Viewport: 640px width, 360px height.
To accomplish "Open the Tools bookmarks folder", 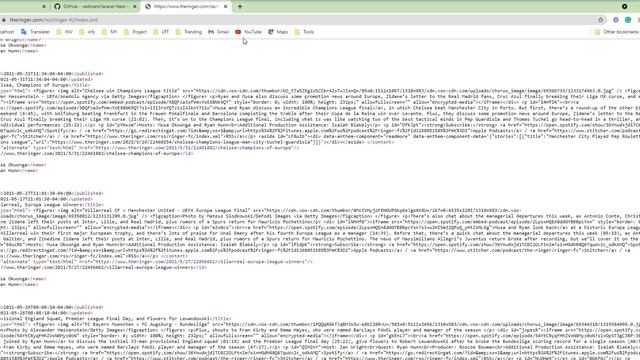I will (x=304, y=32).
